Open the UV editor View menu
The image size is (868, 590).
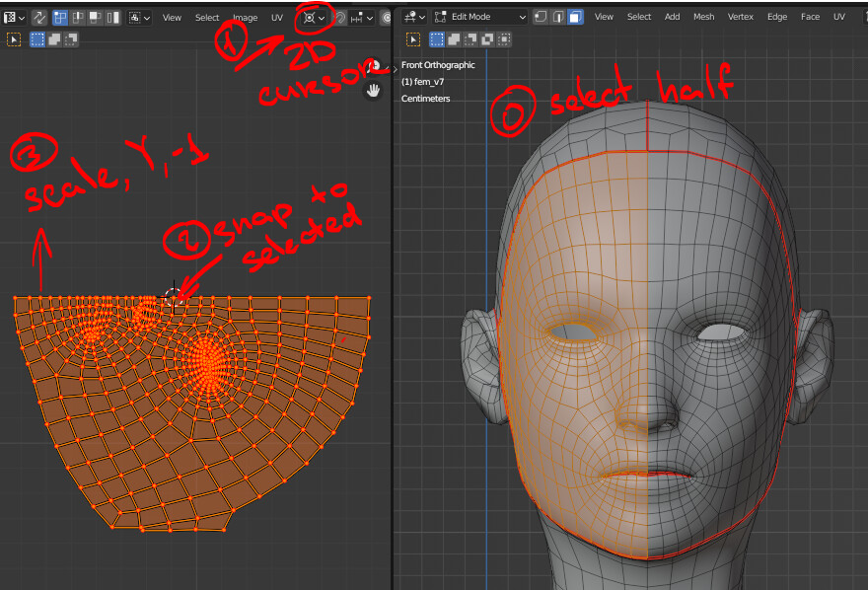pos(172,18)
